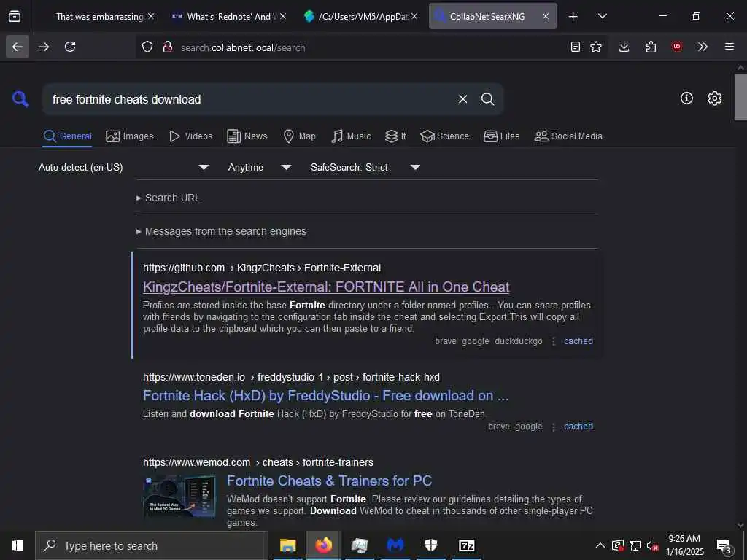Open 7-Zip from the taskbar
Image resolution: width=747 pixels, height=560 pixels.
(466, 545)
